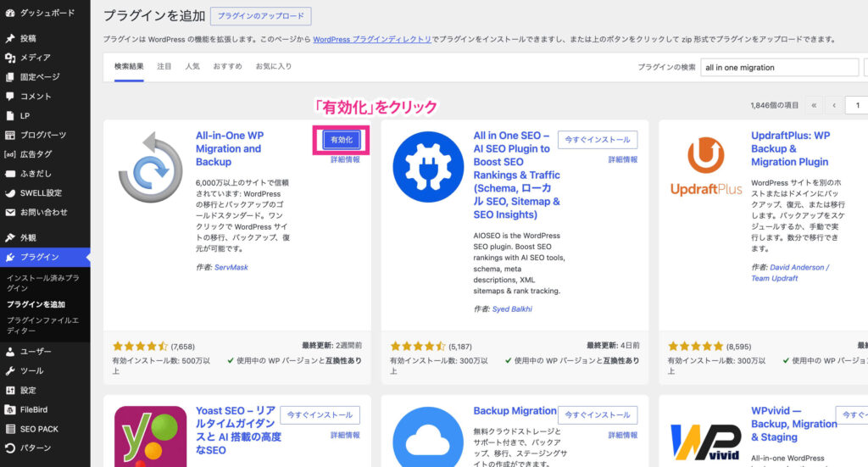The height and width of the screenshot is (467, 868).
Task: Click the UpdraftPlus plugin logo
Action: point(706,167)
